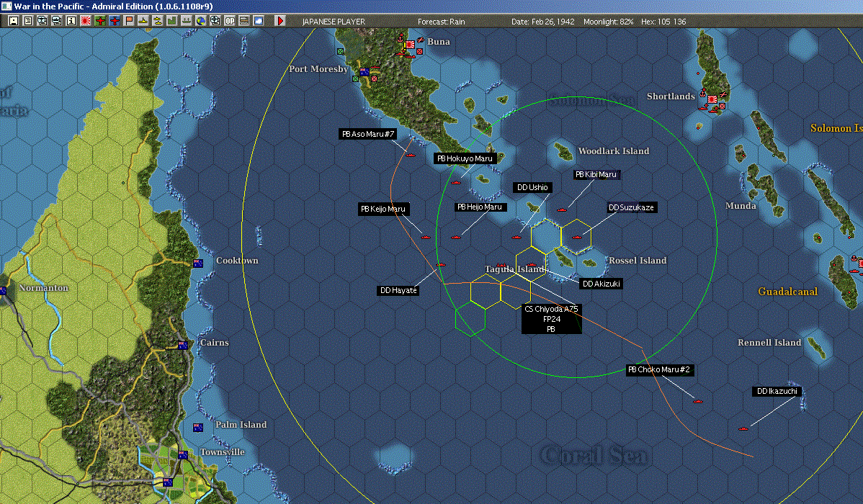Click the PB Choko Maru #2 label

point(659,370)
